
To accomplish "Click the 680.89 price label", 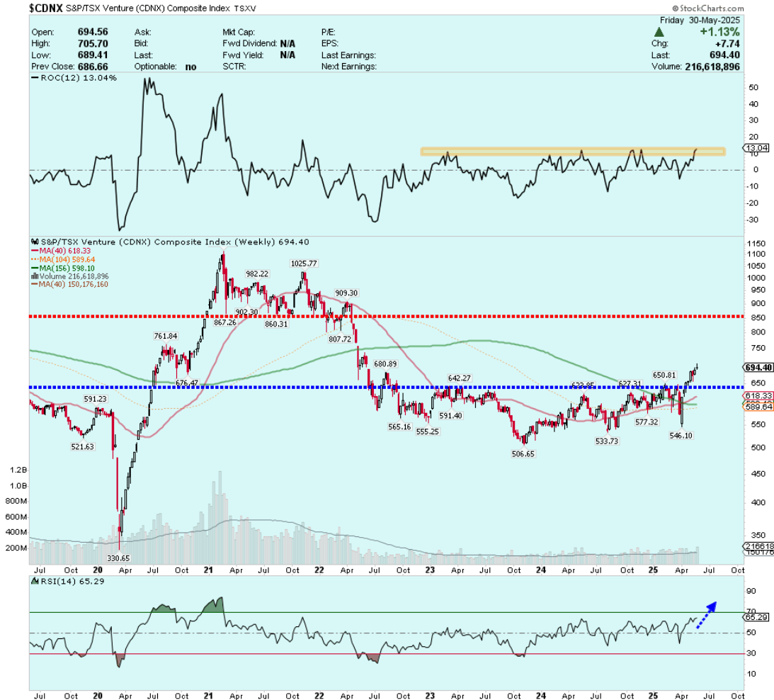I will pos(385,363).
